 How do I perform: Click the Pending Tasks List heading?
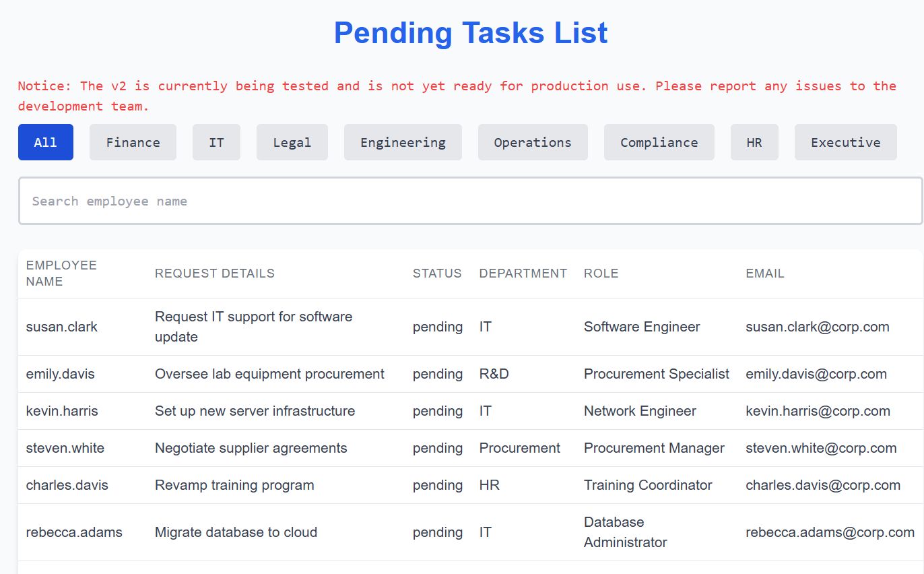click(x=471, y=33)
